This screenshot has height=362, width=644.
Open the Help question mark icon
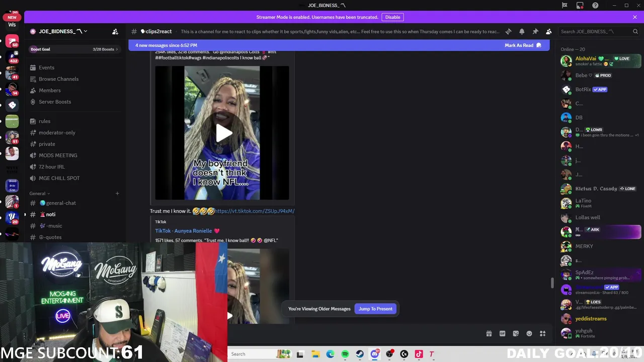[x=595, y=6]
